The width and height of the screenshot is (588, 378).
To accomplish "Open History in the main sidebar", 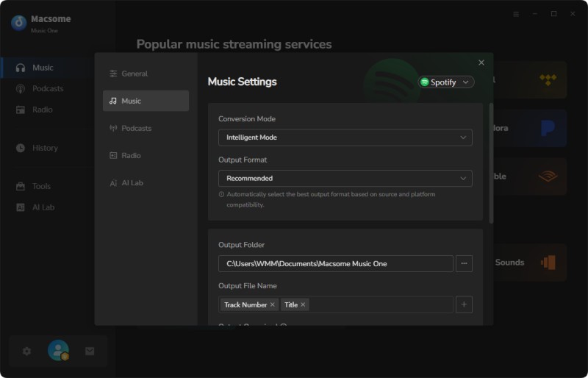I will tap(44, 148).
